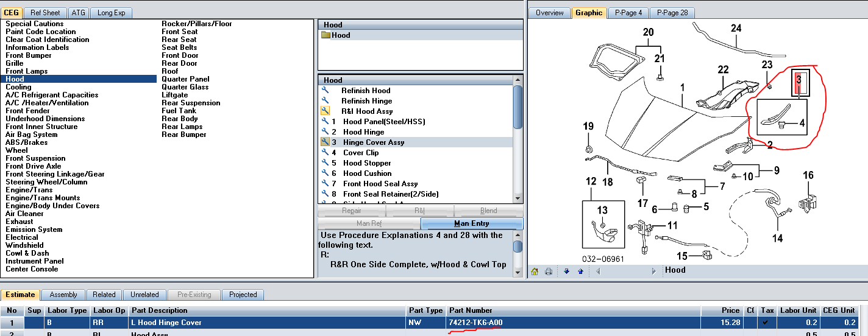Image resolution: width=868 pixels, height=336 pixels.
Task: Click callout number 3 on the diagram
Action: click(x=798, y=80)
